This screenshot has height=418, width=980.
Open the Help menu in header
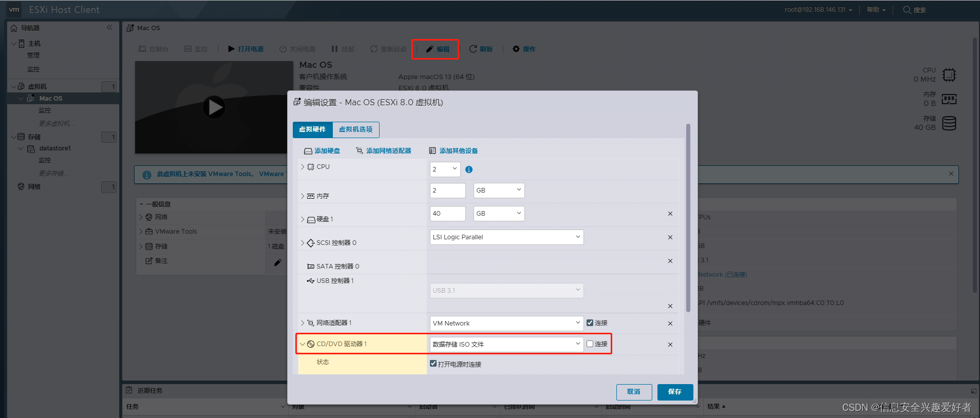876,10
